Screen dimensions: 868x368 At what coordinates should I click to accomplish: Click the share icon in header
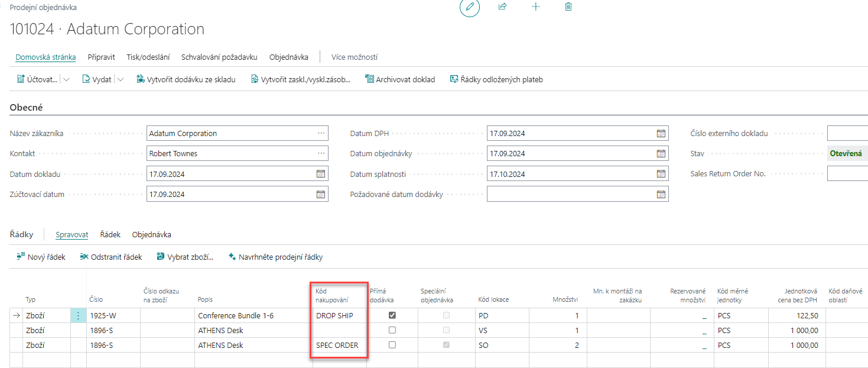(x=503, y=7)
